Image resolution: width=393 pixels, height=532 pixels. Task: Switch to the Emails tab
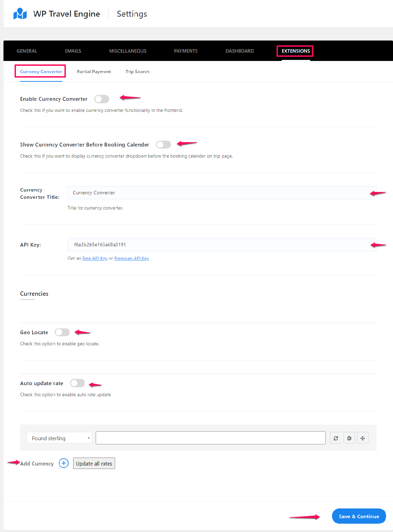tap(73, 51)
